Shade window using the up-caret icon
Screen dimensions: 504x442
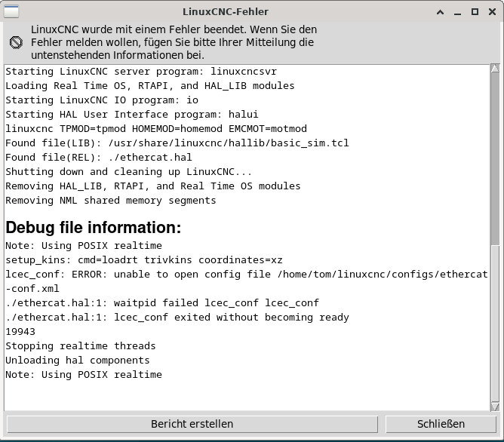pos(441,12)
